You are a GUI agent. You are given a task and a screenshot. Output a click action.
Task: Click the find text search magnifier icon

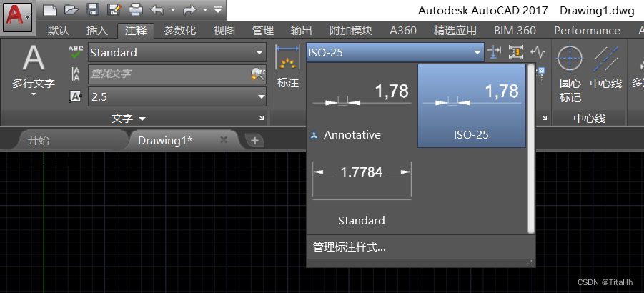point(258,74)
